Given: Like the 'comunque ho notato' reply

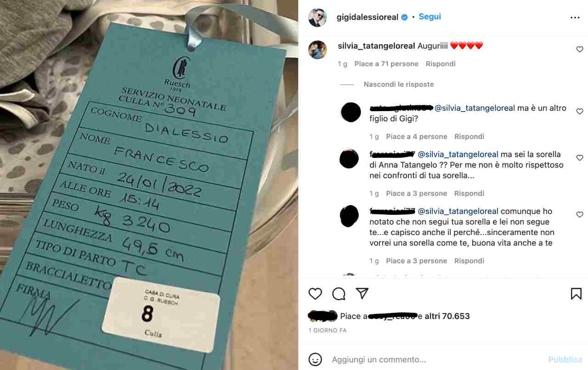Looking at the screenshot, I should pyautogui.click(x=579, y=214).
